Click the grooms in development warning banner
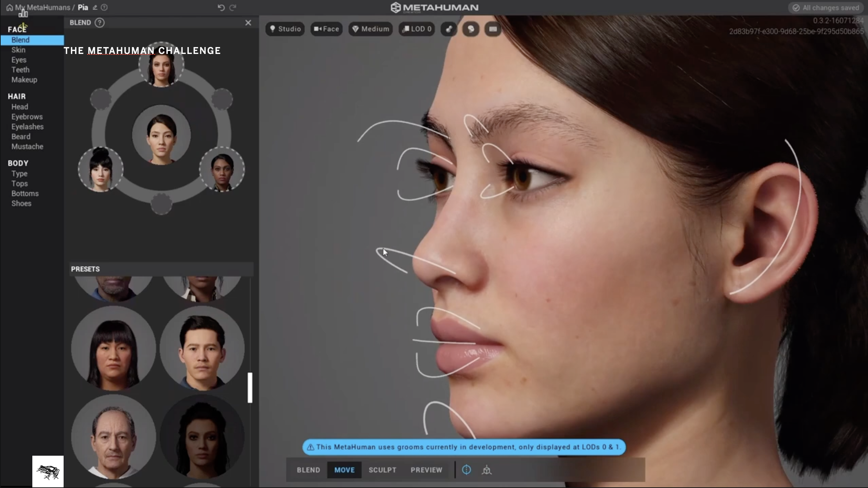The height and width of the screenshot is (488, 868). 464,447
